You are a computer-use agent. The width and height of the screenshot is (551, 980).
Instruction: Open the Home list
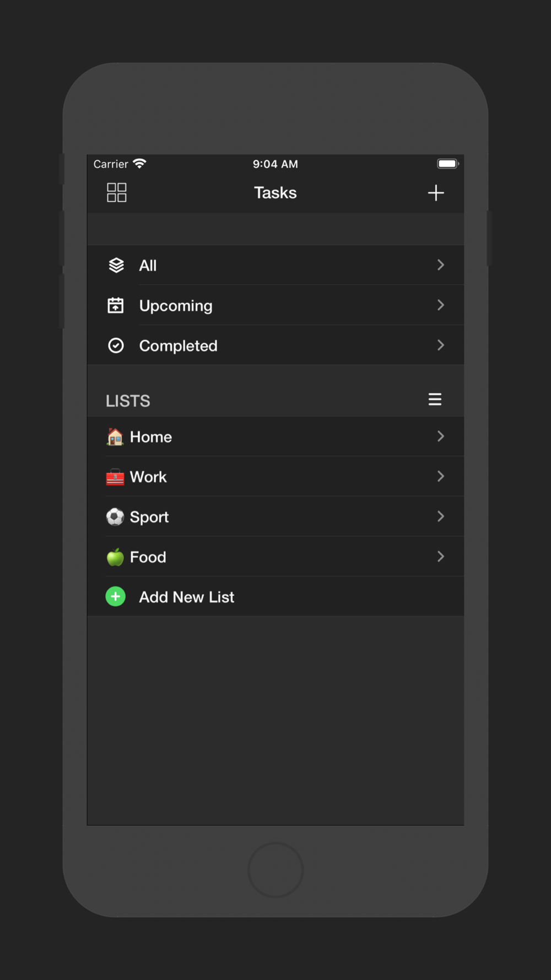[x=151, y=437]
